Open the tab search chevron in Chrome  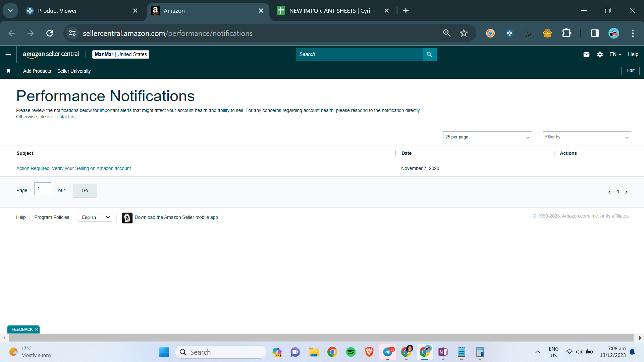(10, 11)
